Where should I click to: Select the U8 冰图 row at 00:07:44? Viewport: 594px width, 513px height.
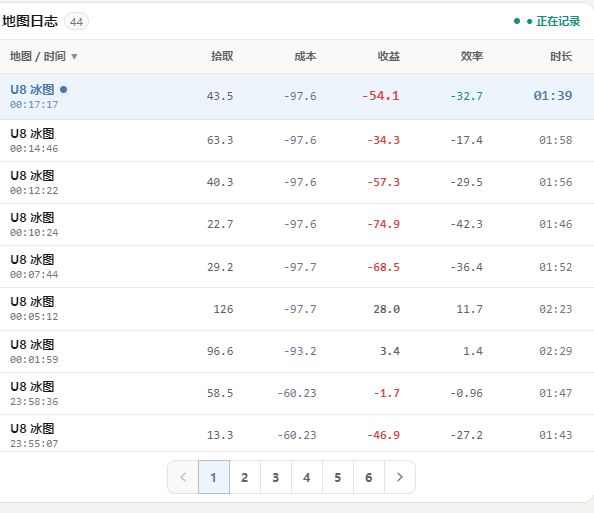pyautogui.click(x=297, y=266)
